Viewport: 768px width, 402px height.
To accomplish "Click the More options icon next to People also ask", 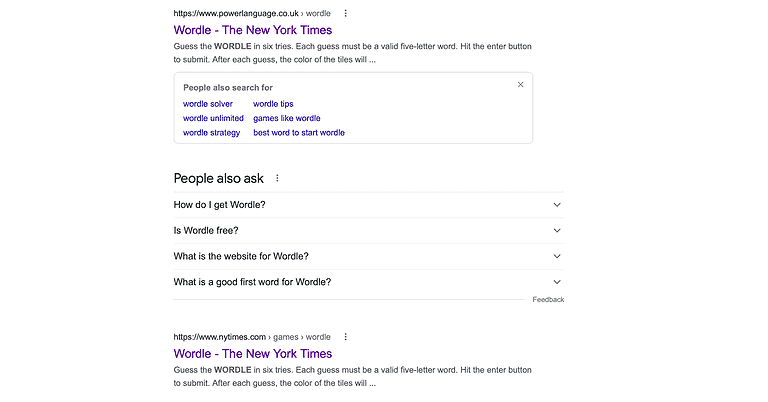I will click(x=278, y=179).
